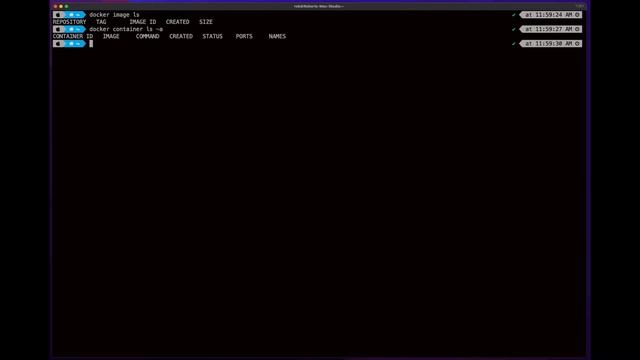Click the green checkmark beside 11:59:24 AM
The height and width of the screenshot is (360, 640).
click(514, 15)
